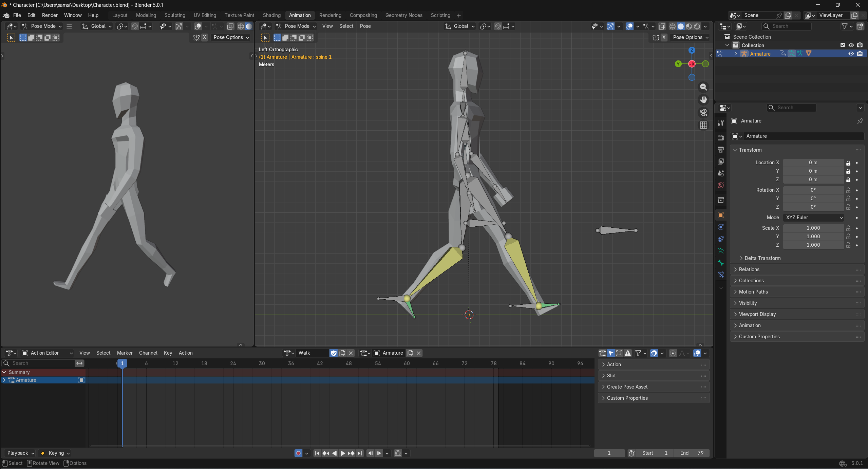Click the pan view hand icon
Screen dimensions: 868x469
[703, 100]
